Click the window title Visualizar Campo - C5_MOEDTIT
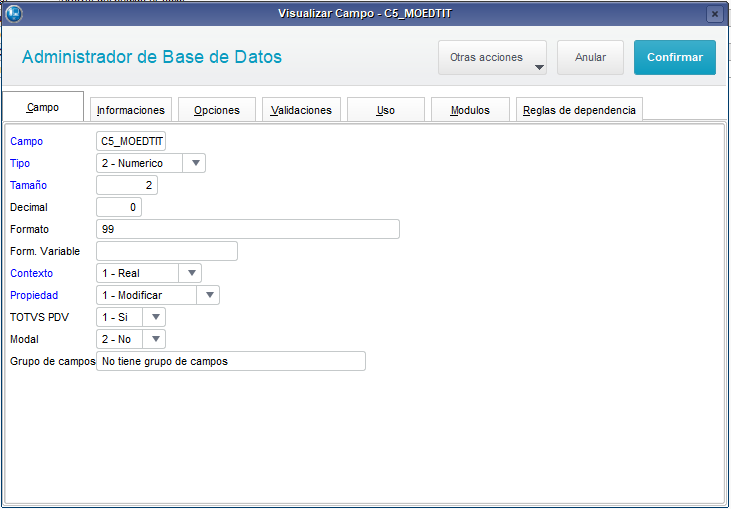This screenshot has height=509, width=731. coord(365,14)
